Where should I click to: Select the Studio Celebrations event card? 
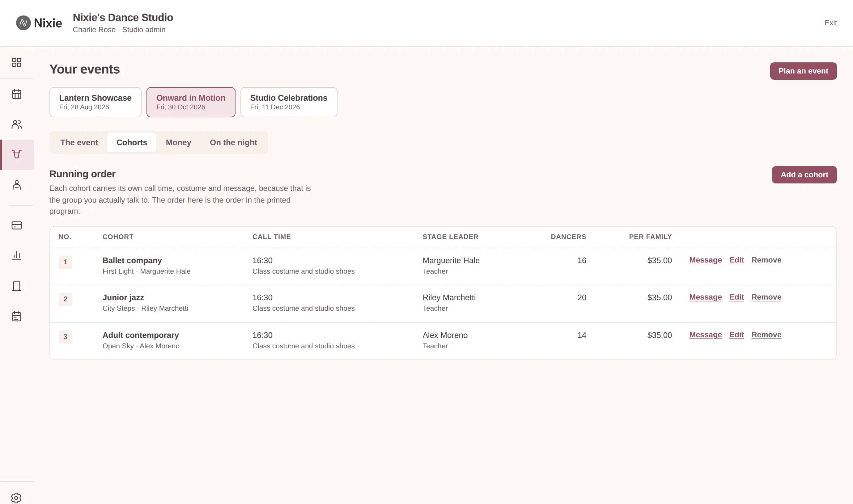click(x=289, y=102)
